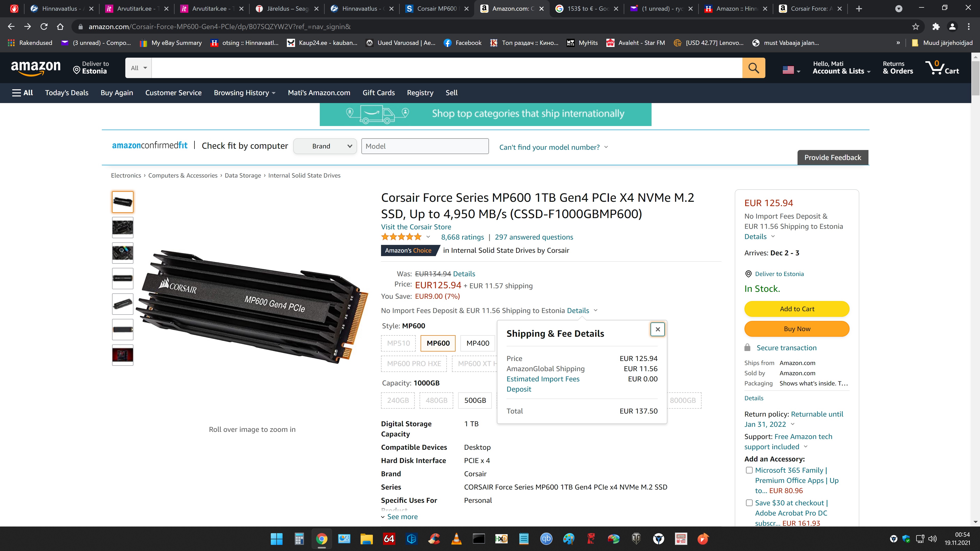
Task: Click the volume speaker icon in tray
Action: pos(933,539)
